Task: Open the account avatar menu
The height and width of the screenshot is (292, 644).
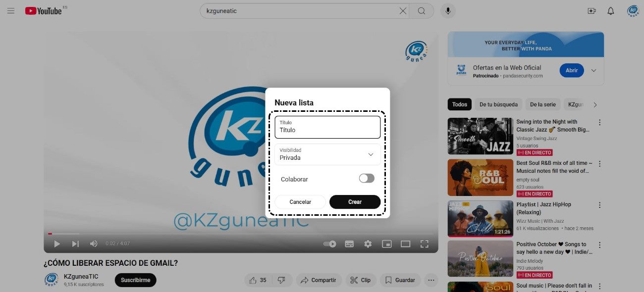Action: 633,11
